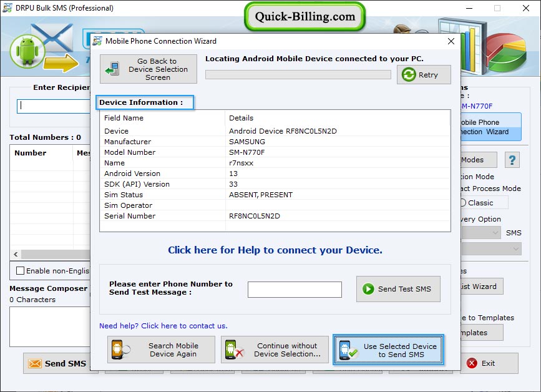Click Continue without Device Selection button

point(275,350)
